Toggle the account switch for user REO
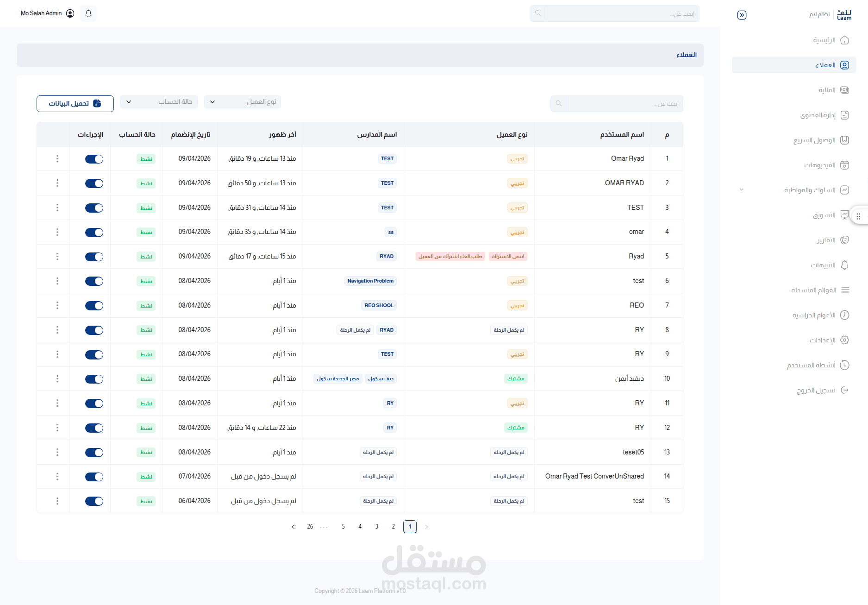 point(94,306)
